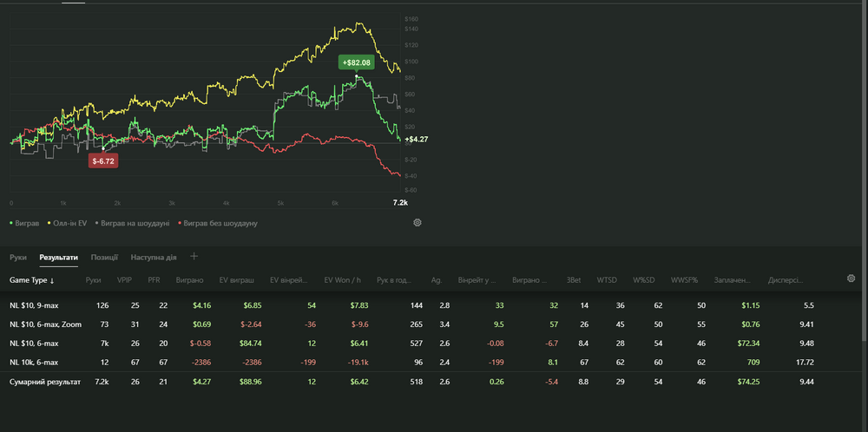This screenshot has height=432, width=868.
Task: Select the NL $10, 6-max, Zoom row
Action: click(45, 324)
